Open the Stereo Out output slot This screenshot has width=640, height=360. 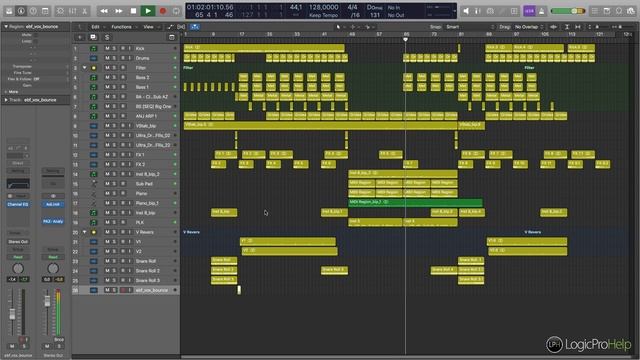pyautogui.click(x=18, y=242)
